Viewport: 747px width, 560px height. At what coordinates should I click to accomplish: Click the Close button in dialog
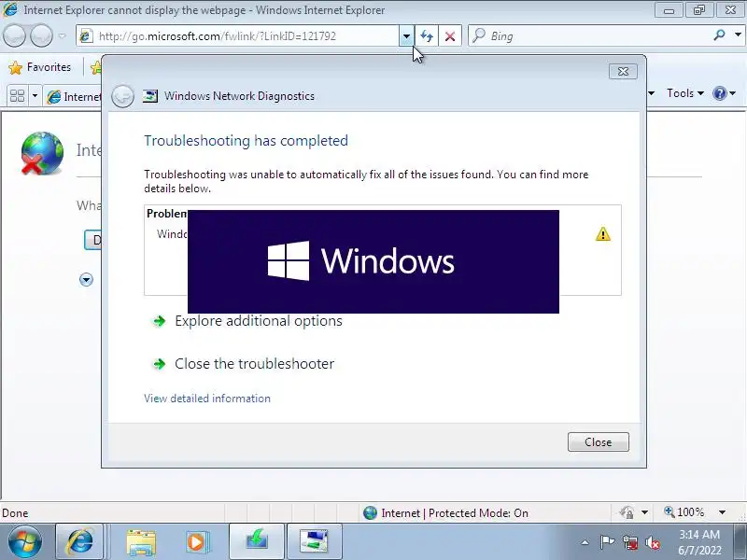pos(598,441)
